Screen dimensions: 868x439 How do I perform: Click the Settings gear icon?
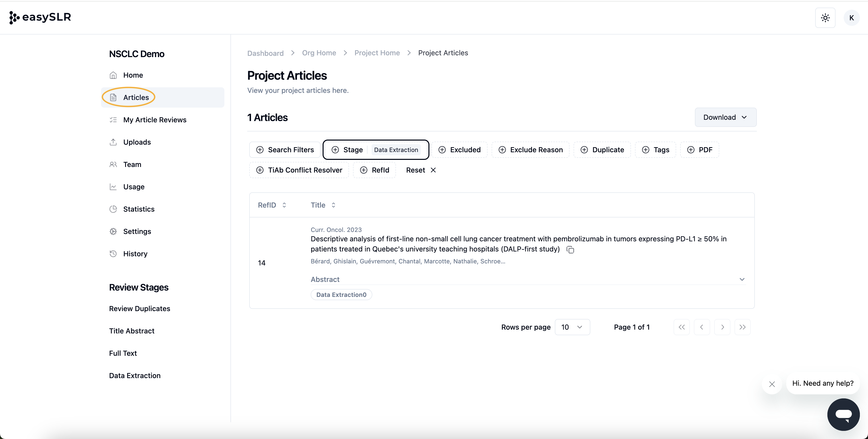pyautogui.click(x=113, y=231)
